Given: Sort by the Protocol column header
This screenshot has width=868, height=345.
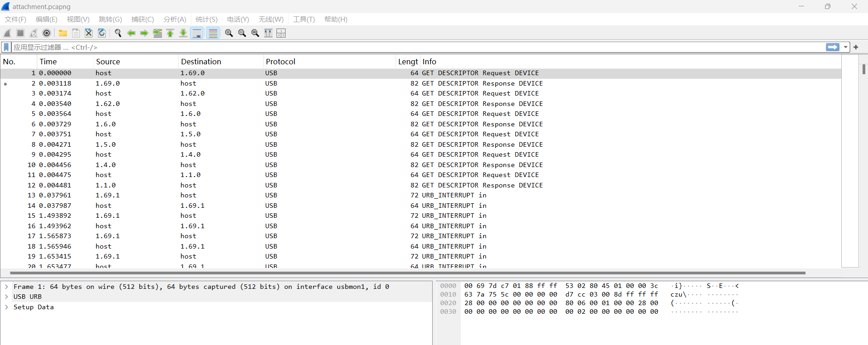Looking at the screenshot, I should [329, 62].
